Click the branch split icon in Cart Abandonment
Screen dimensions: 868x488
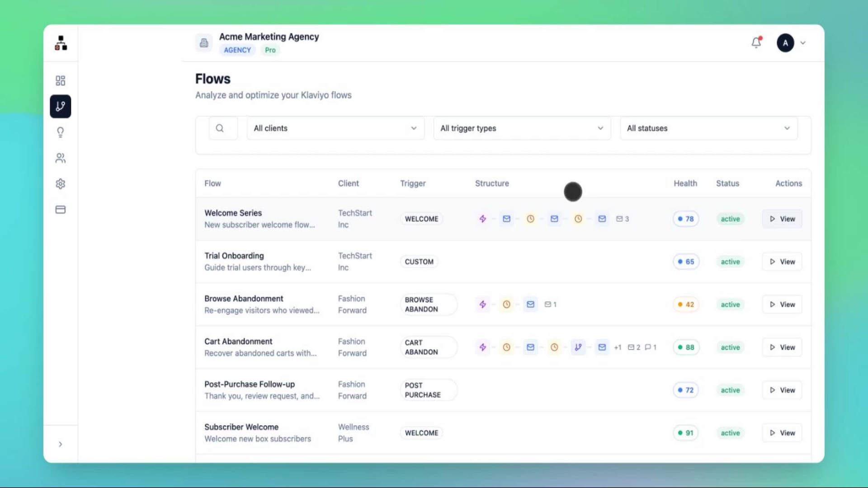pos(578,347)
